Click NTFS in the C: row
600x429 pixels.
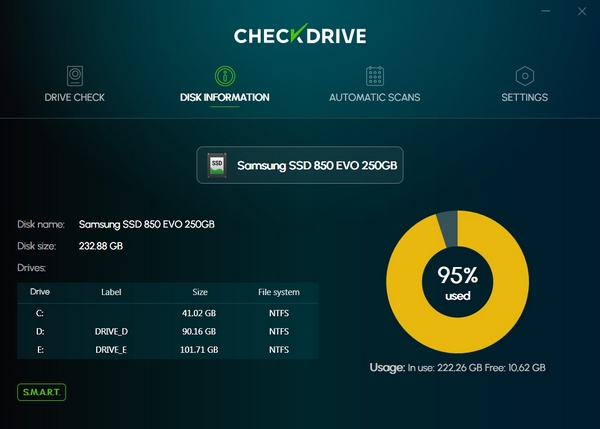(279, 313)
